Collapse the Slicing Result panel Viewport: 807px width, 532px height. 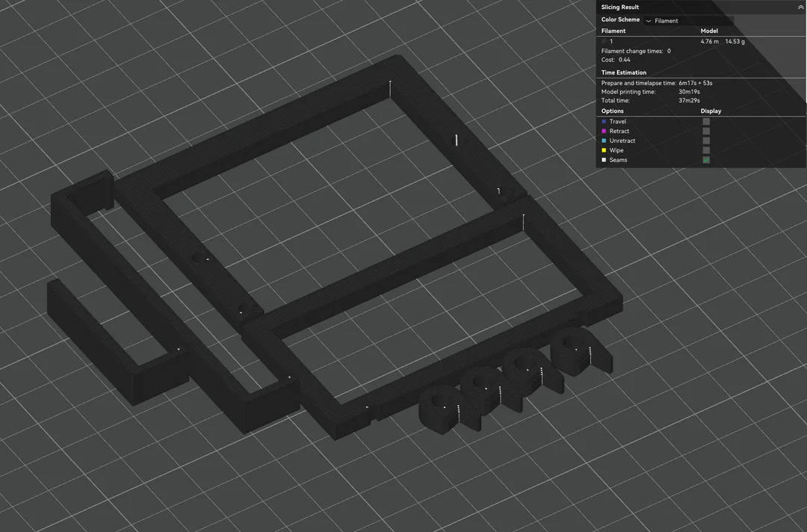coord(800,7)
